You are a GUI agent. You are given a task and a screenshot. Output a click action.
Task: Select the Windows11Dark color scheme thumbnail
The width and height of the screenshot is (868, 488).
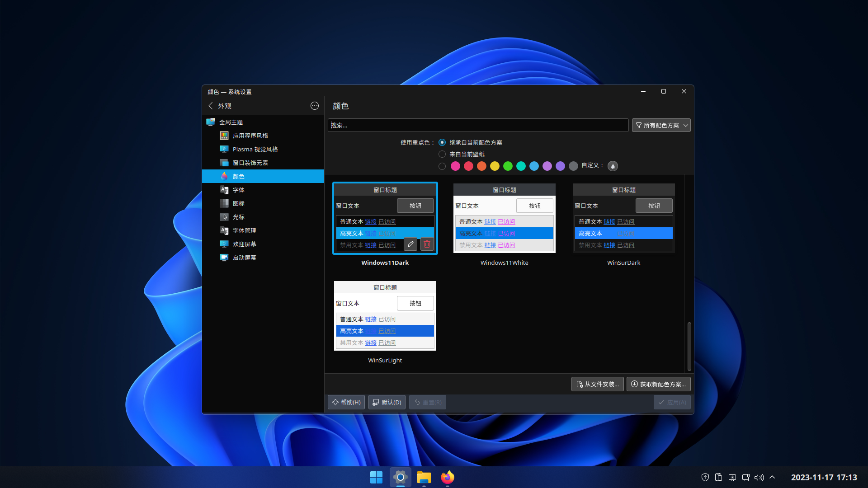(x=385, y=218)
